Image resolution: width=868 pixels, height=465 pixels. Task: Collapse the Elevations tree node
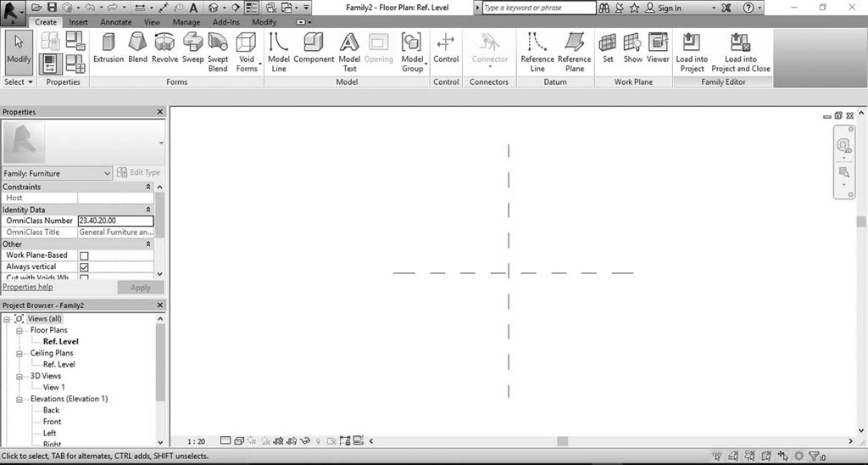tap(19, 399)
